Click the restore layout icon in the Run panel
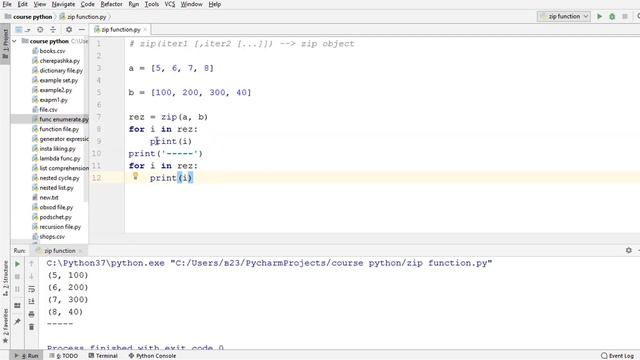This screenshot has width=640, height=360. [18, 305]
